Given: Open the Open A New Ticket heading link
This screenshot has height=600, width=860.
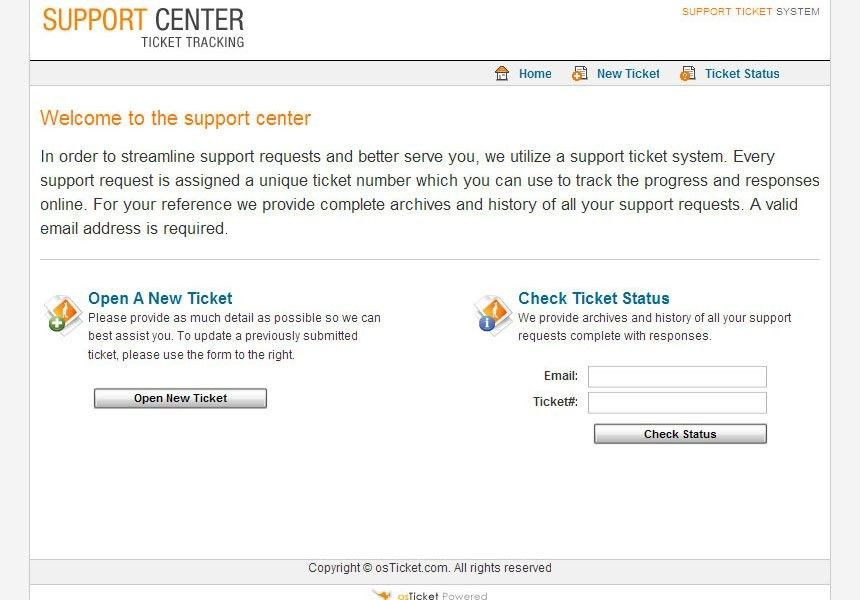Looking at the screenshot, I should (160, 298).
